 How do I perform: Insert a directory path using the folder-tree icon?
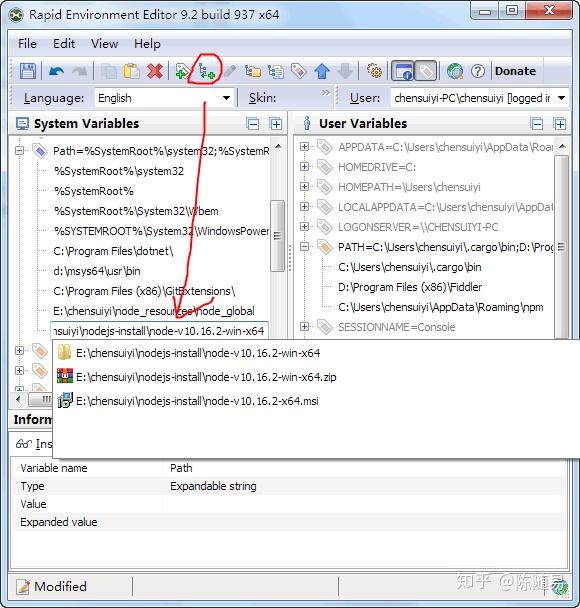[x=253, y=71]
